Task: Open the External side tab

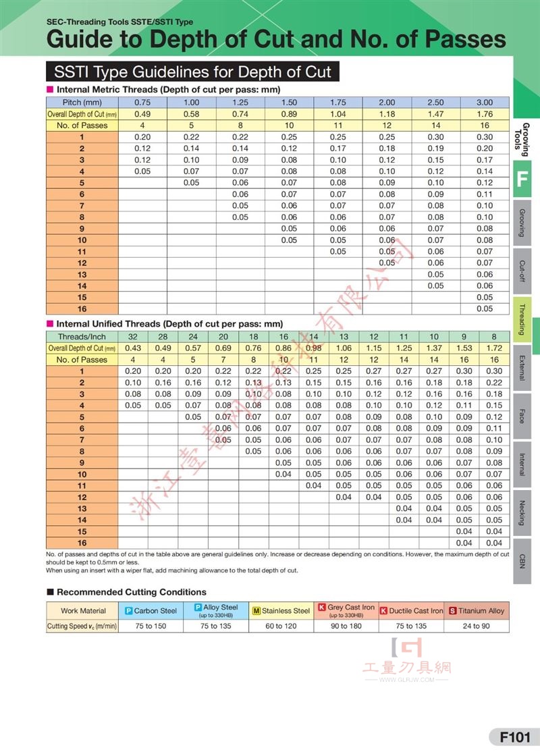Action: tap(522, 368)
